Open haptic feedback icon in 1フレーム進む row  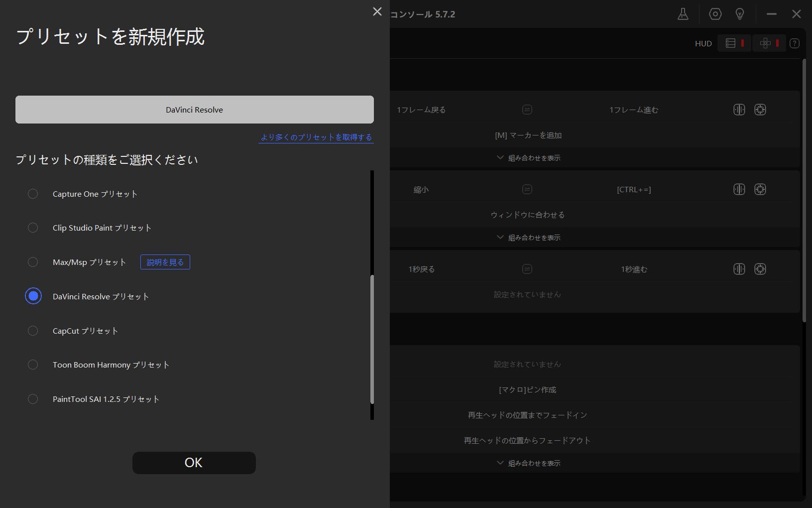739,110
